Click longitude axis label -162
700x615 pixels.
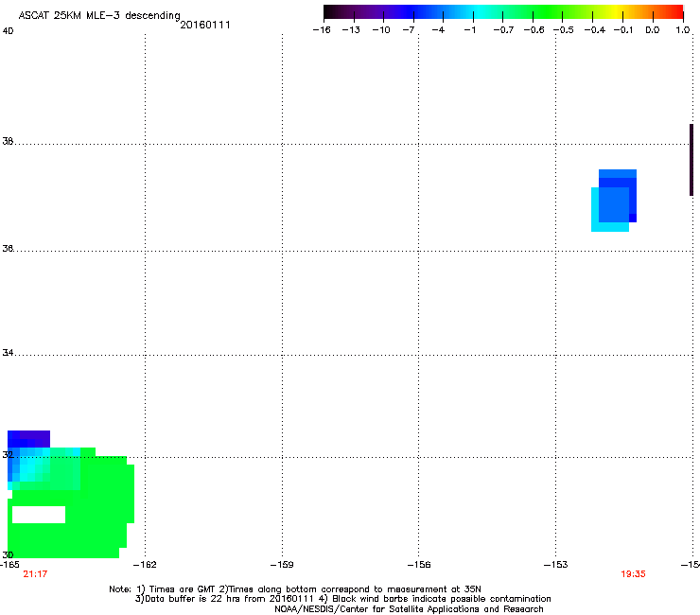(x=145, y=565)
